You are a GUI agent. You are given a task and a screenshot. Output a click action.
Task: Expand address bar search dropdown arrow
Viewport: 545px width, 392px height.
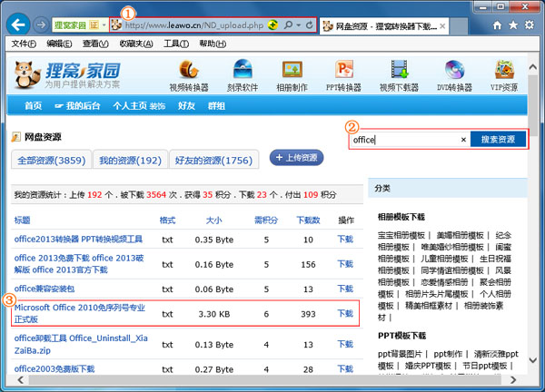click(299, 25)
